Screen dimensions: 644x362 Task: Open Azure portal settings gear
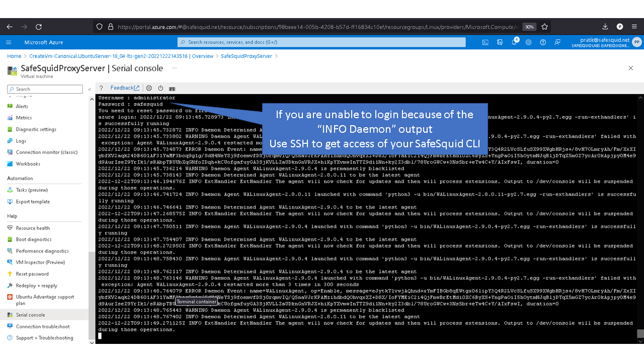click(528, 42)
